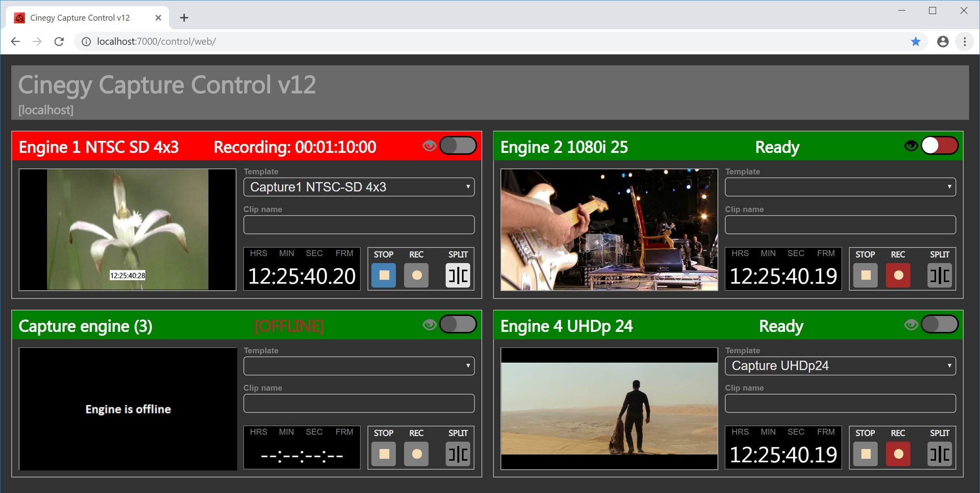Click the 'Engine 1 NTSC SD 4x3' title
The width and height of the screenshot is (980, 493).
click(x=99, y=147)
